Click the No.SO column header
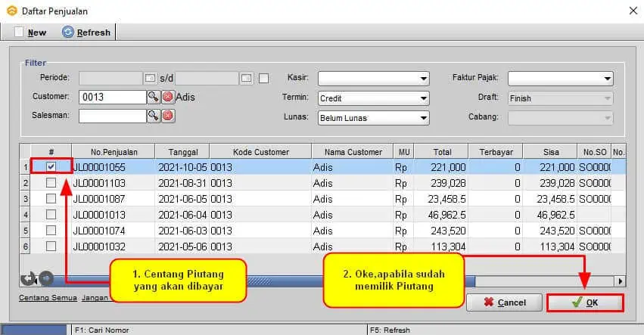Screen dimensions: 644x335 pyautogui.click(x=594, y=152)
